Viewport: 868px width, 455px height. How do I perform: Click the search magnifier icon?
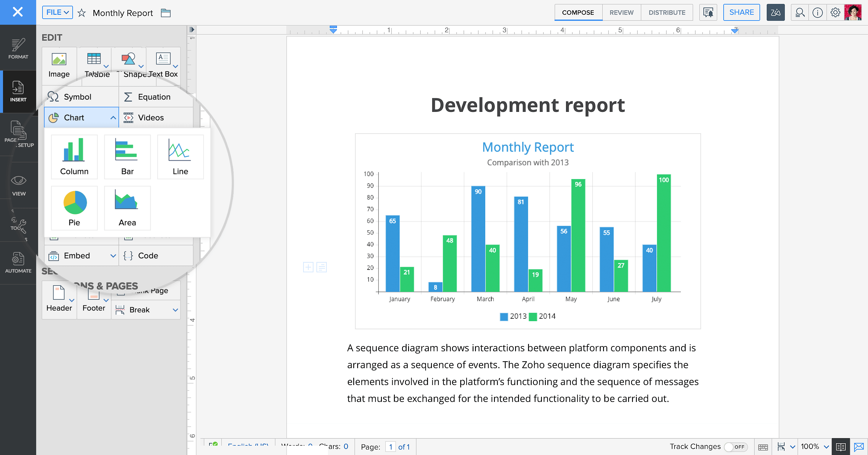tap(800, 12)
